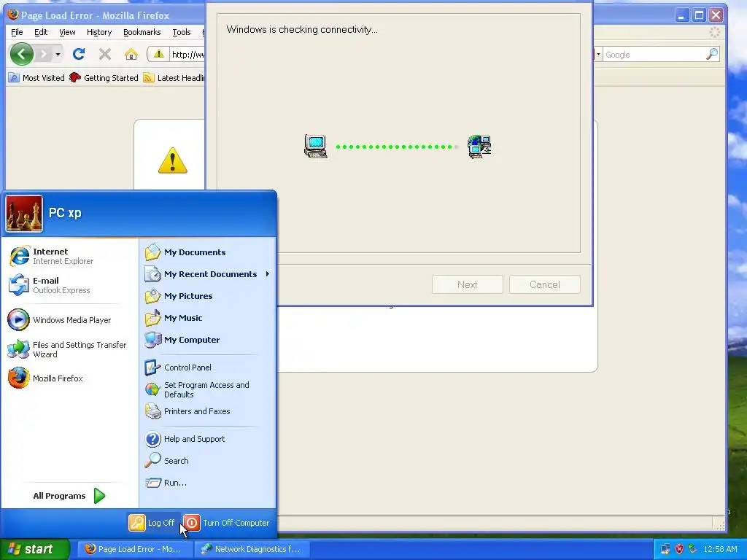Click Log Off button
The width and height of the screenshot is (747, 560).
click(x=152, y=523)
